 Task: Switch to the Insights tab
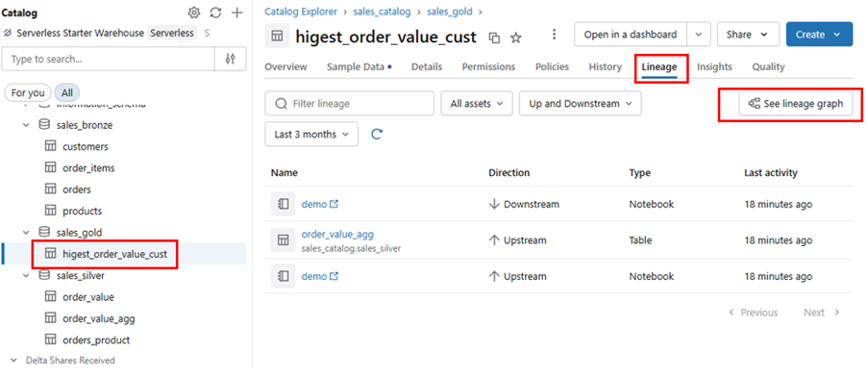pyautogui.click(x=714, y=67)
